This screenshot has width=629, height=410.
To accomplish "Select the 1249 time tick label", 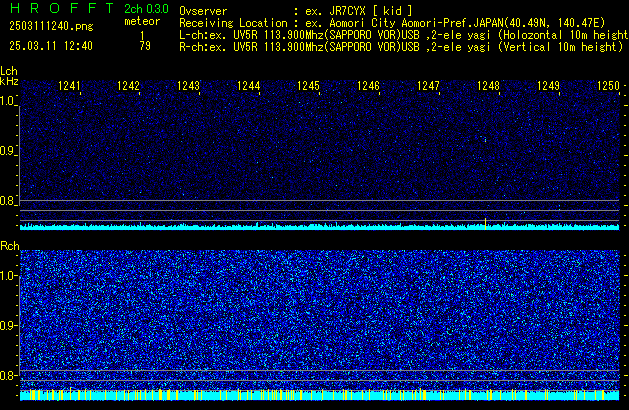I will pos(548,86).
